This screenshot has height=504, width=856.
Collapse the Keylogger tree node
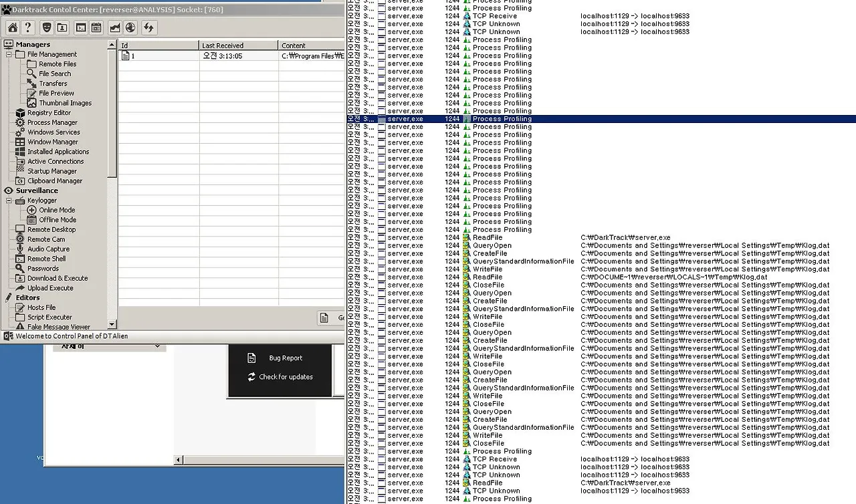point(9,201)
